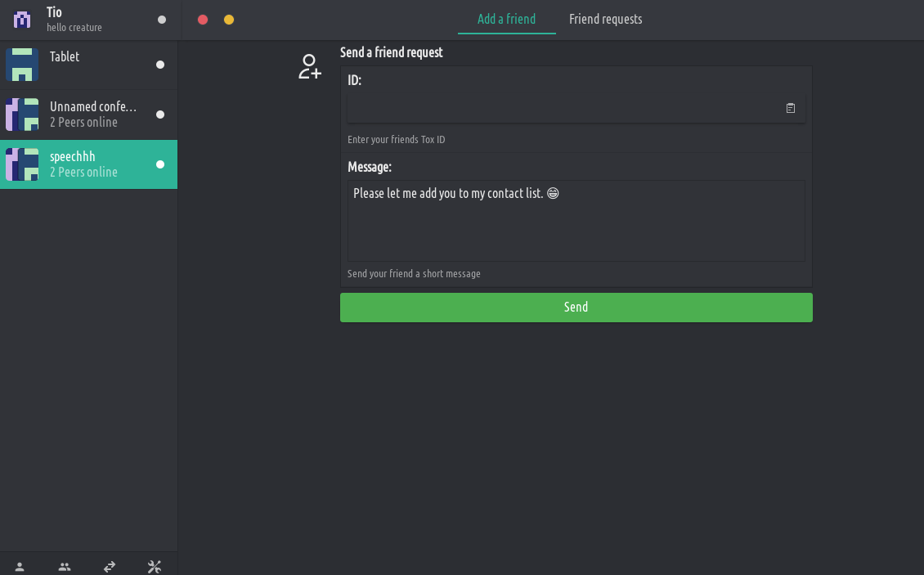Select the Add a friend tab
This screenshot has height=575, width=924.
pyautogui.click(x=506, y=19)
